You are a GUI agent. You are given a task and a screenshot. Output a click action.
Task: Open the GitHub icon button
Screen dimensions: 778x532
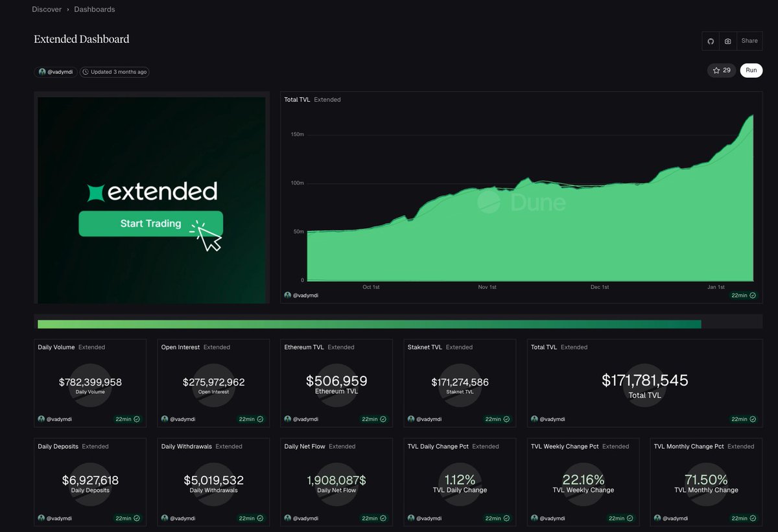711,41
